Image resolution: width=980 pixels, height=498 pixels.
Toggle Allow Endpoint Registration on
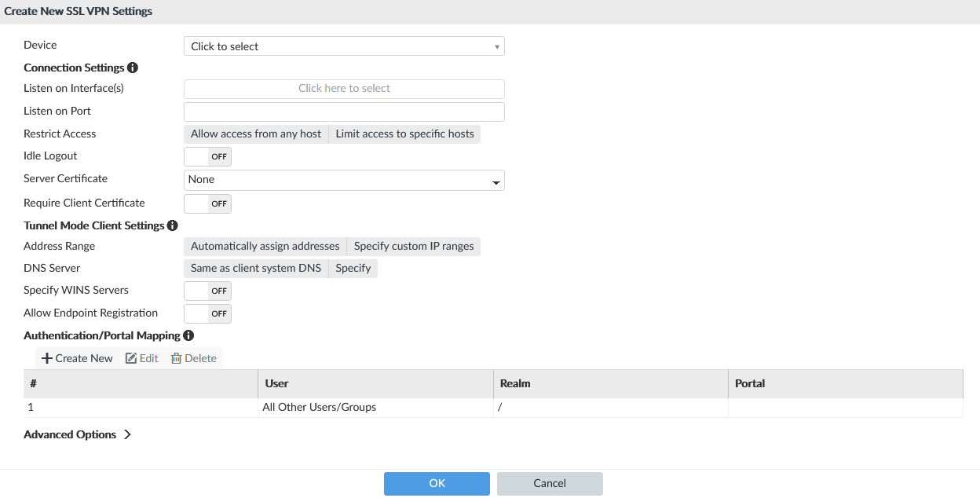[x=207, y=313]
